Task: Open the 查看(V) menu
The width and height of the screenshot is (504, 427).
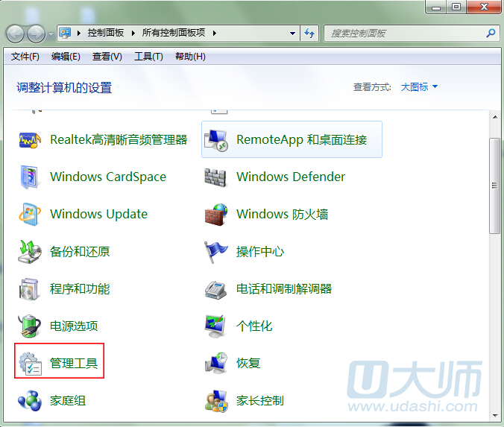Action: (x=107, y=57)
